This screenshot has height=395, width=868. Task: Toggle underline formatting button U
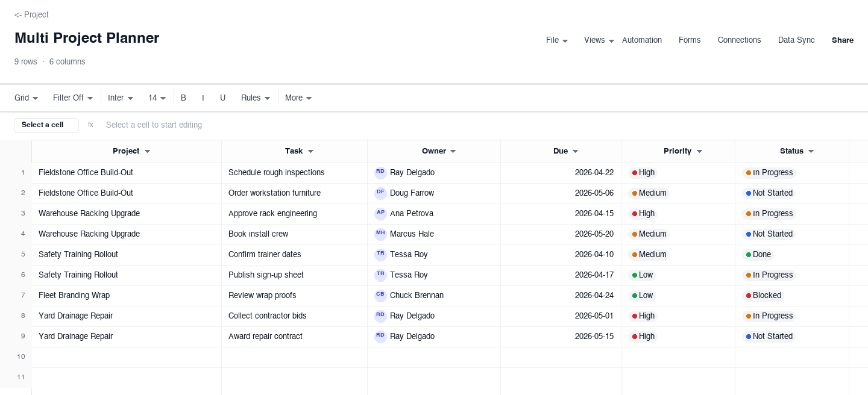point(222,98)
